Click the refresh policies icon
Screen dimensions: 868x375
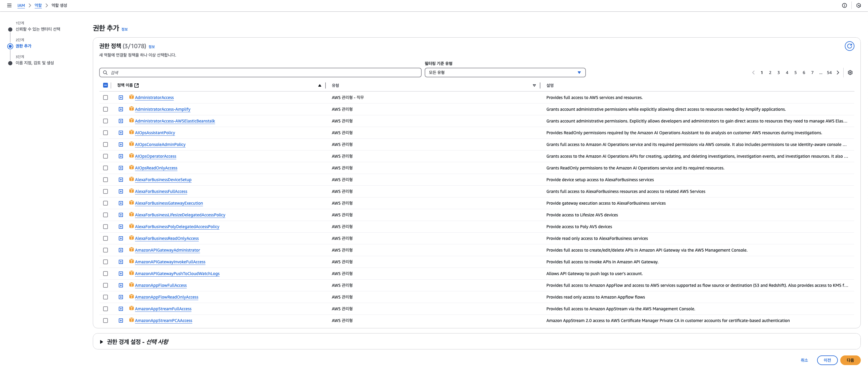pyautogui.click(x=849, y=46)
